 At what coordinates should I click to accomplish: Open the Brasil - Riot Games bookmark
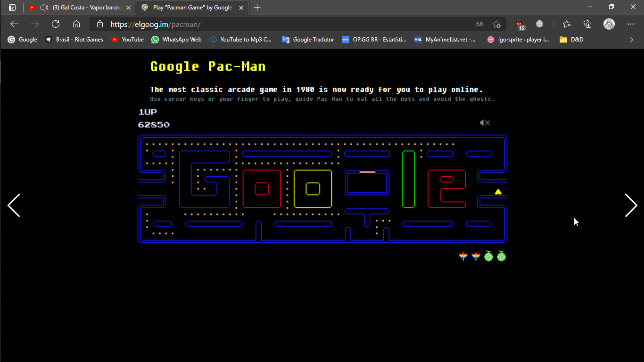74,40
